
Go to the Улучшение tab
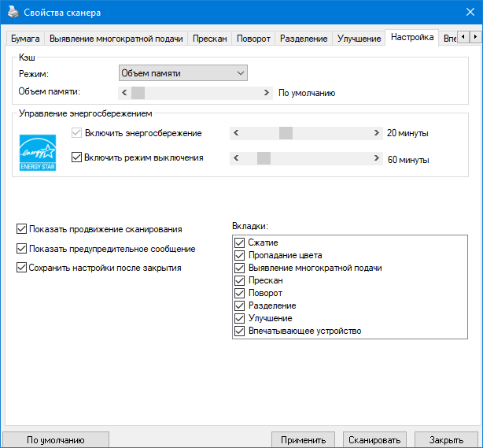[x=359, y=39]
